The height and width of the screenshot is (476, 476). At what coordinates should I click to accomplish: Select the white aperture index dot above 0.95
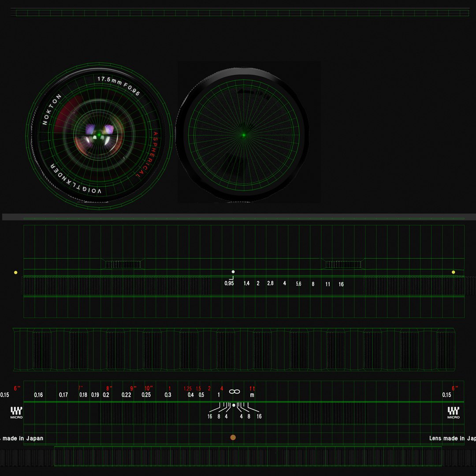click(x=233, y=271)
